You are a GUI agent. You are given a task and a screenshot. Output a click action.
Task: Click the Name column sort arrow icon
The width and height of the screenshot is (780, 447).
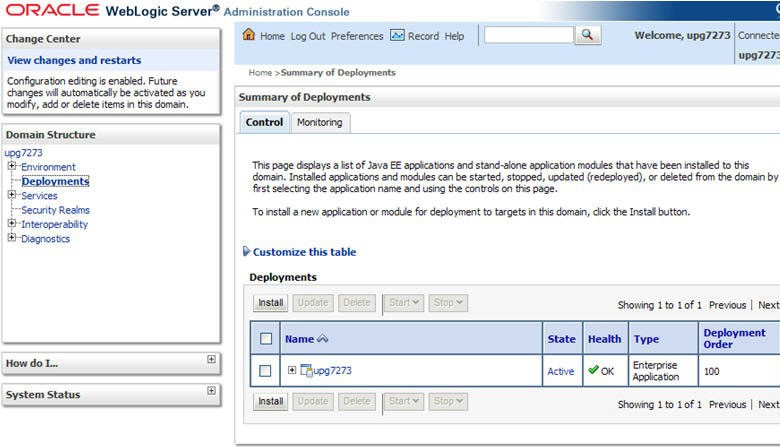322,339
